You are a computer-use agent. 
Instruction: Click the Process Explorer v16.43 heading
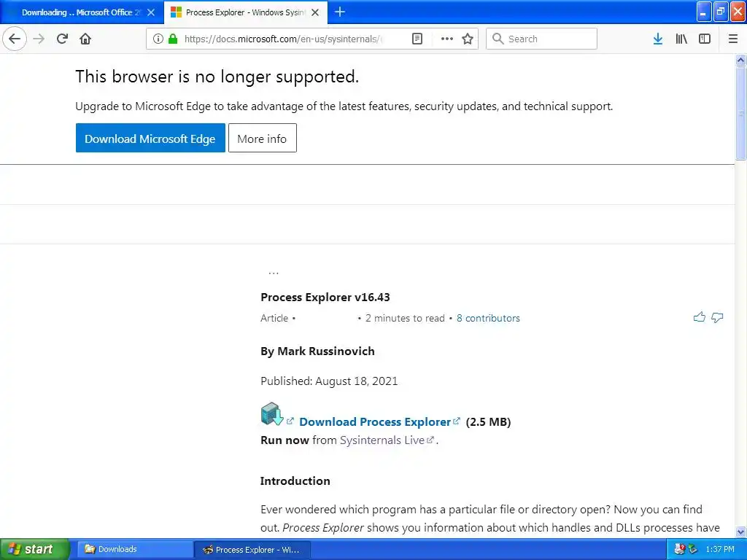(x=325, y=297)
